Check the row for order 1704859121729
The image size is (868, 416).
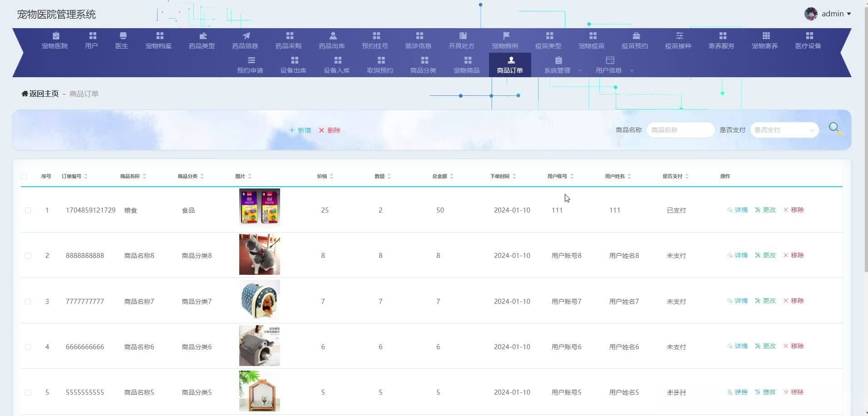[28, 210]
